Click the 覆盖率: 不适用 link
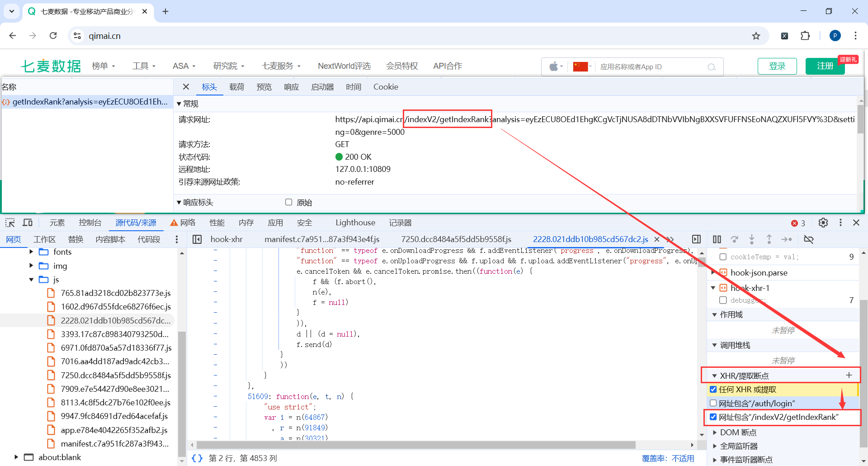This screenshot has height=466, width=868. 668,458
